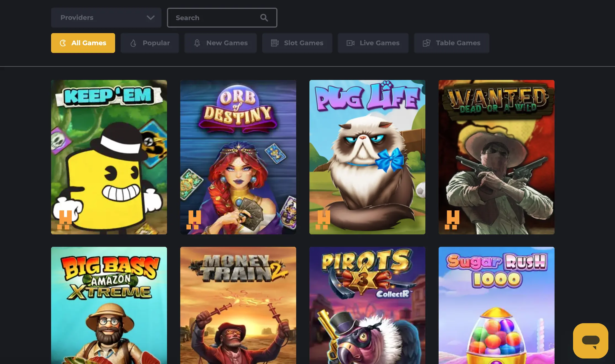The height and width of the screenshot is (364, 615).
Task: Click the magnifying glass search icon
Action: point(264,18)
